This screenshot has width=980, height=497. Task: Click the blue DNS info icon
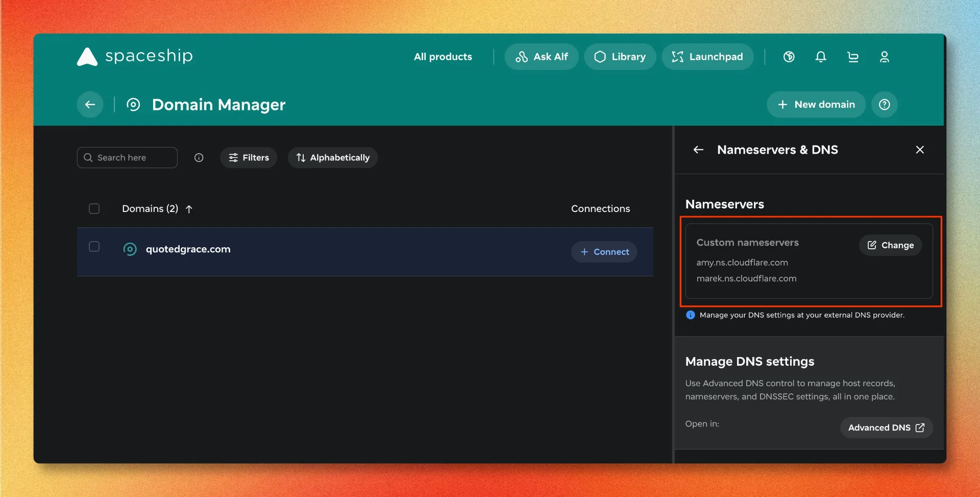691,315
